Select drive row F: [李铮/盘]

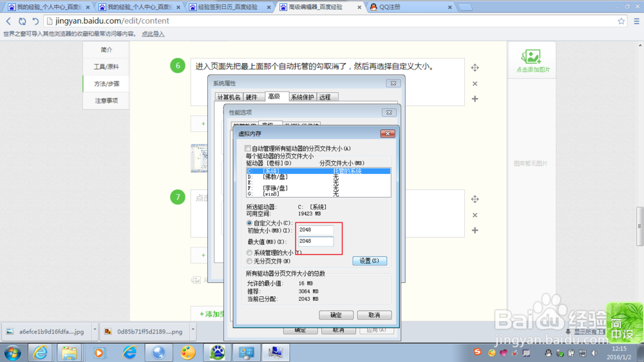tap(318, 188)
